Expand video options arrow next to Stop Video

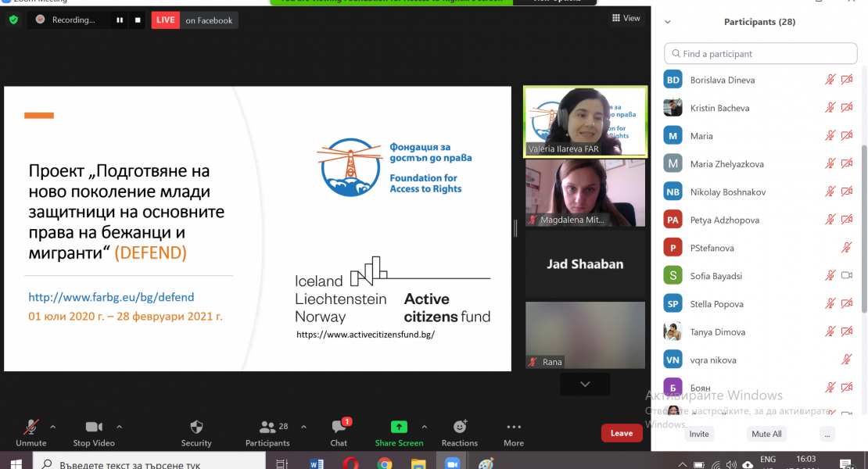(x=119, y=427)
